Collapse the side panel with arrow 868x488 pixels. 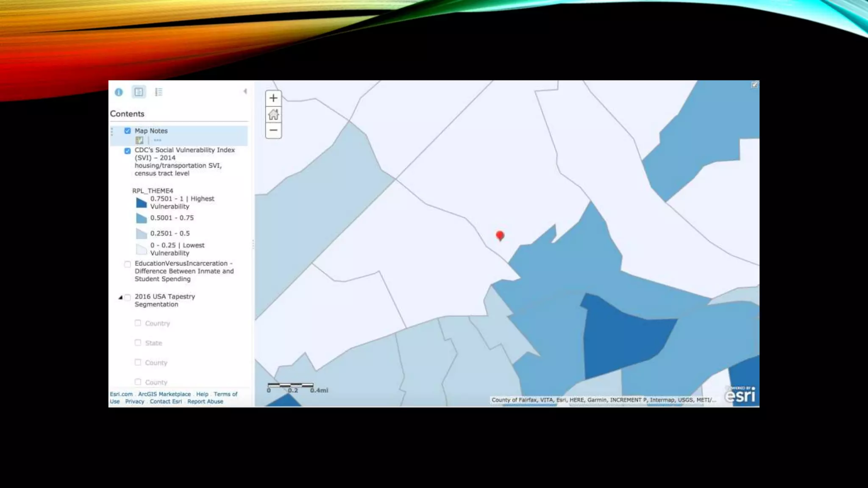[245, 91]
